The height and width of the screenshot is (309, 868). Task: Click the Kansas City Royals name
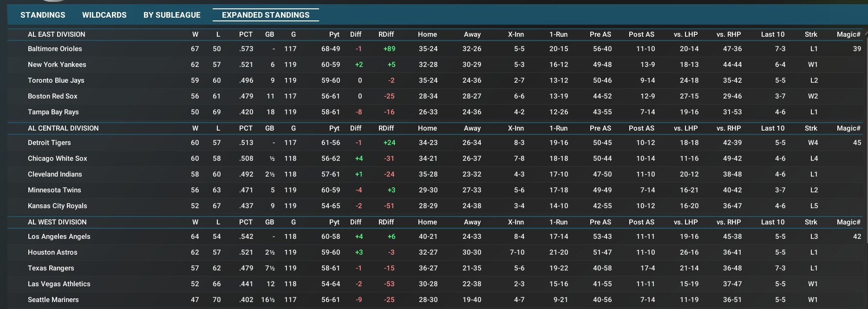coord(57,206)
